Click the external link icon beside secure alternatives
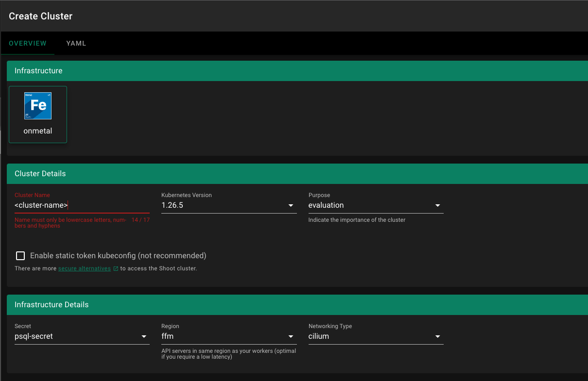This screenshot has height=381, width=588. (x=116, y=268)
